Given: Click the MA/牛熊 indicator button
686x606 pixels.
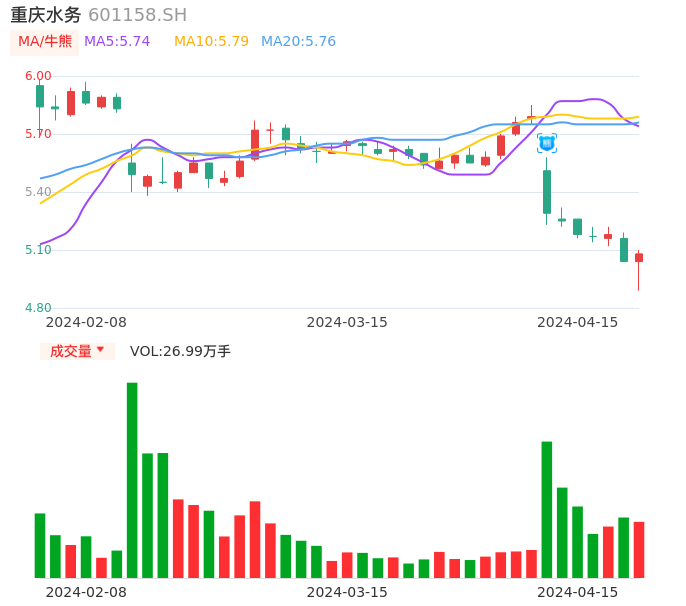Looking at the screenshot, I should point(45,42).
